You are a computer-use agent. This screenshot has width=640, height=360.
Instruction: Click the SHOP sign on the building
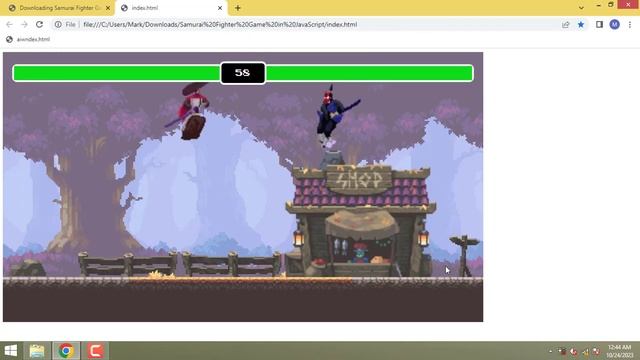(x=360, y=179)
